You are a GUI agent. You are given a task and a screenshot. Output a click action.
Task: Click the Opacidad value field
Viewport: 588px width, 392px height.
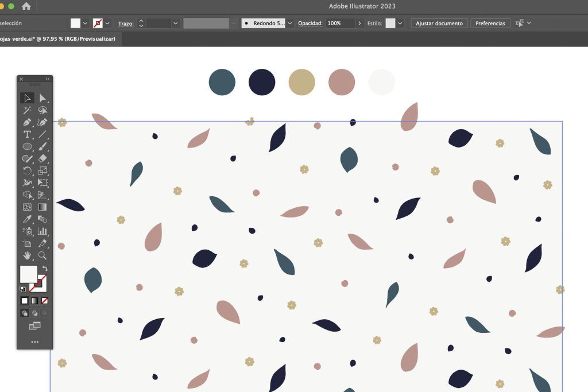[x=340, y=23]
